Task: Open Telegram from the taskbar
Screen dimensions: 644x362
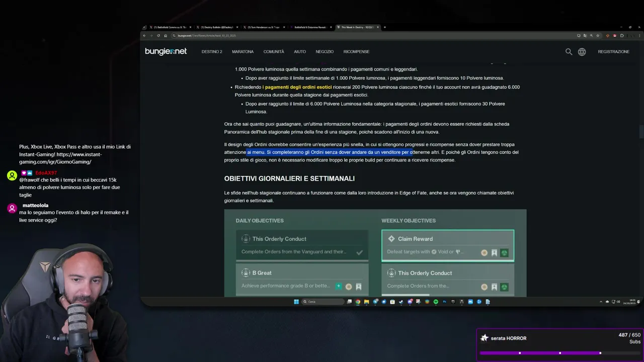Action: coord(375,302)
